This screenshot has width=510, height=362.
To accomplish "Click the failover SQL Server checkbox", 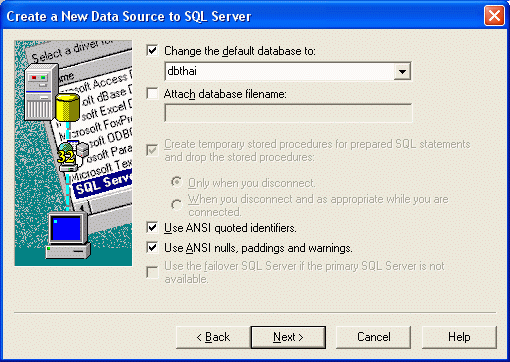I will pos(152,272).
